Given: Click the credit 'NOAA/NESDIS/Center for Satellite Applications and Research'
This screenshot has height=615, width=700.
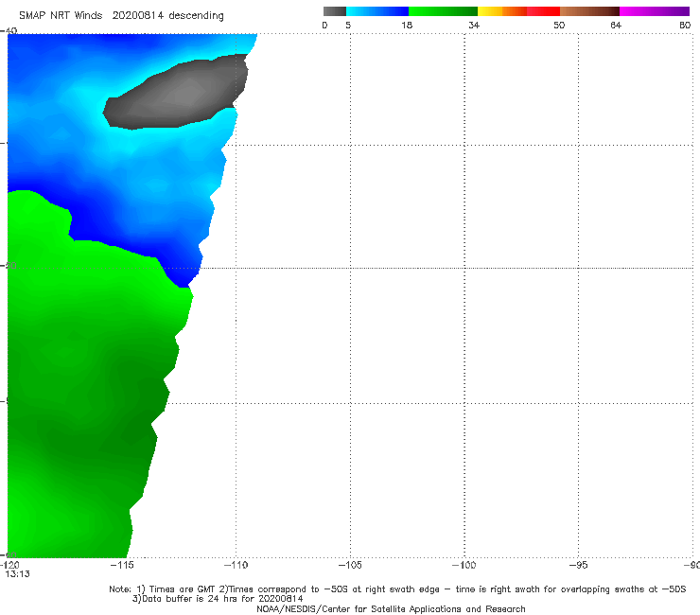Looking at the screenshot, I should (391, 608).
